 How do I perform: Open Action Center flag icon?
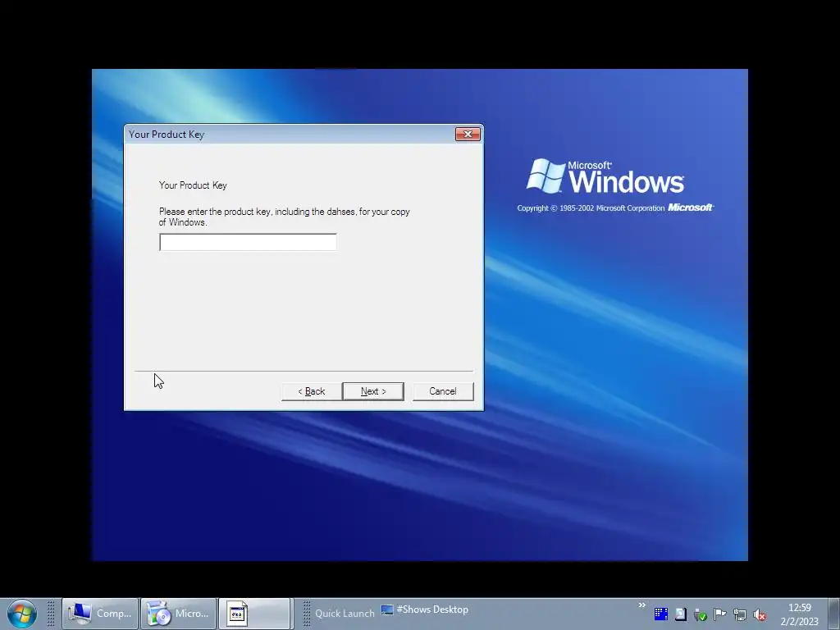[719, 614]
